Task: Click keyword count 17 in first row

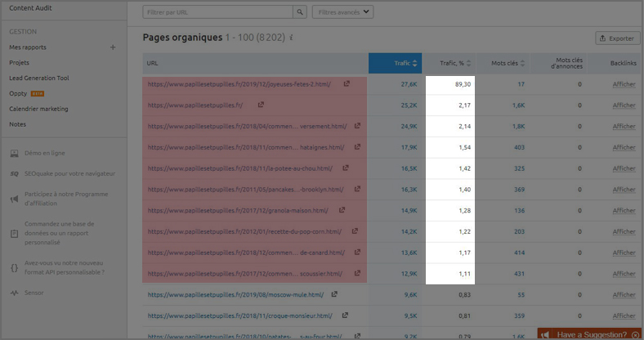Action: click(x=521, y=84)
